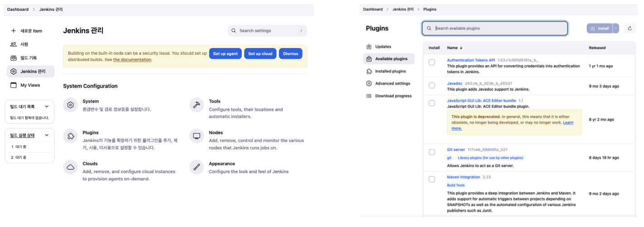Click the people icon beside 사람
The width and height of the screenshot is (644, 227).
[13, 44]
